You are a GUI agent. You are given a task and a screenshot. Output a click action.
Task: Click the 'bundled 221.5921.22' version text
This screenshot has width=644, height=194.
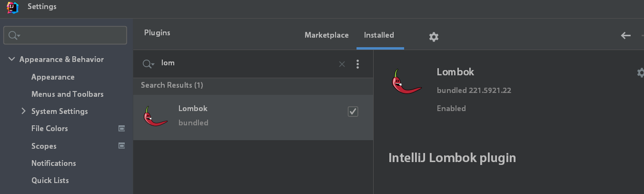[x=474, y=90]
